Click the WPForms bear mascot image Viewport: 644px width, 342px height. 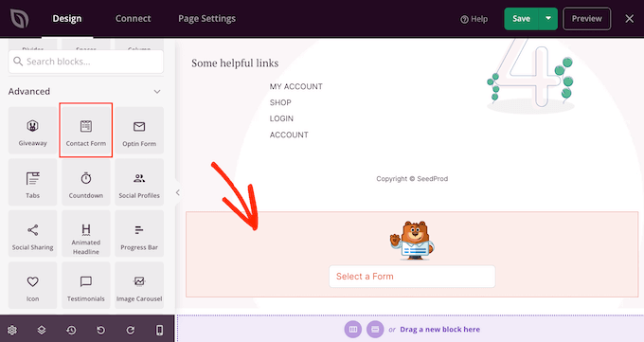[x=412, y=241]
